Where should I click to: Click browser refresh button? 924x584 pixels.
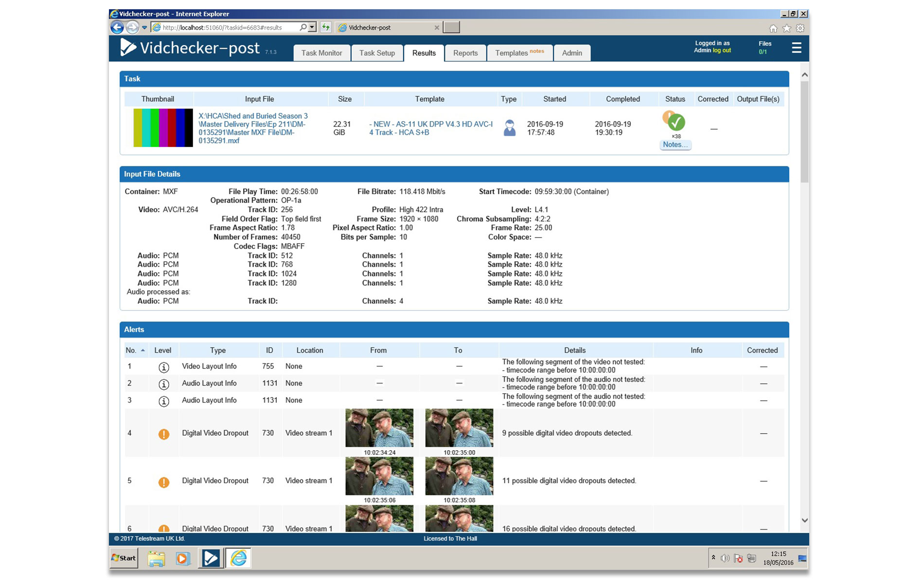pos(326,27)
